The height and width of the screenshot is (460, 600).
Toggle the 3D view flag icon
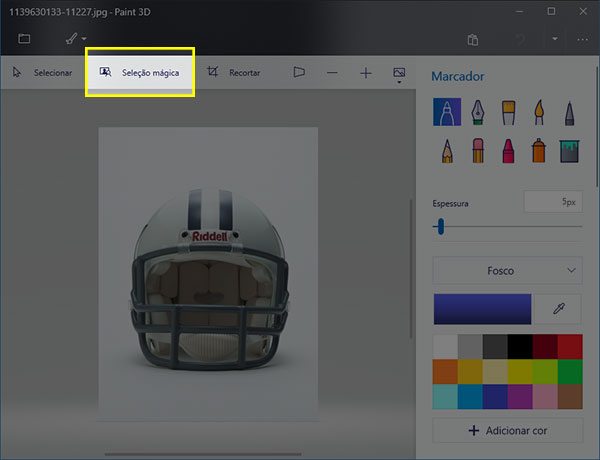[299, 72]
